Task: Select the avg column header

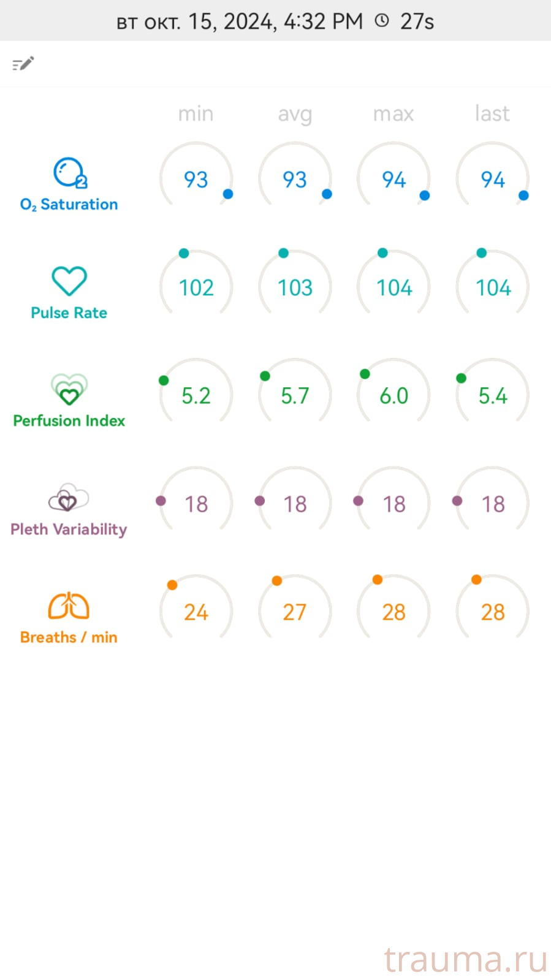Action: pos(295,115)
